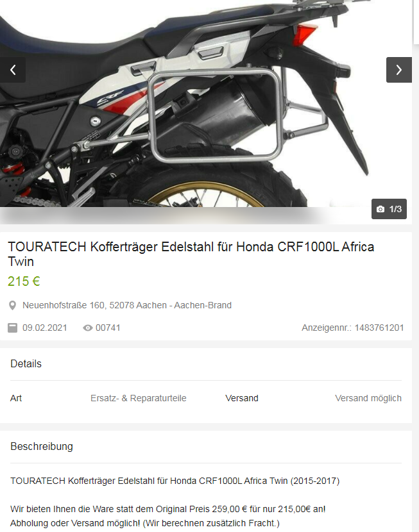Open the address Neuenhofstraße 160, Aachen
The image size is (419, 532).
[127, 305]
